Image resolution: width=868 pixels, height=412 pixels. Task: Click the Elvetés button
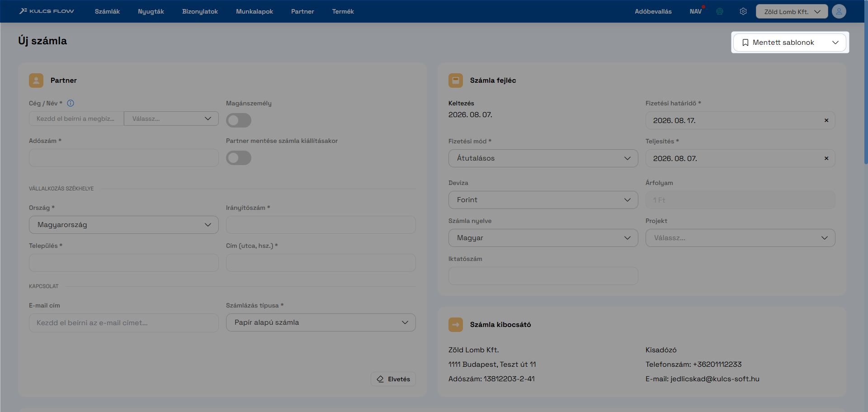pos(393,379)
